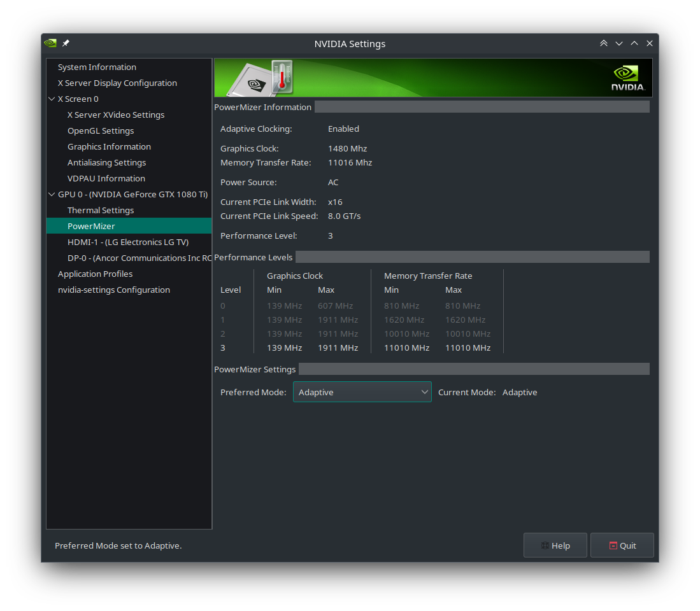Click the NVIDIA window menu icon in title bar
The height and width of the screenshot is (611, 700).
click(x=50, y=43)
